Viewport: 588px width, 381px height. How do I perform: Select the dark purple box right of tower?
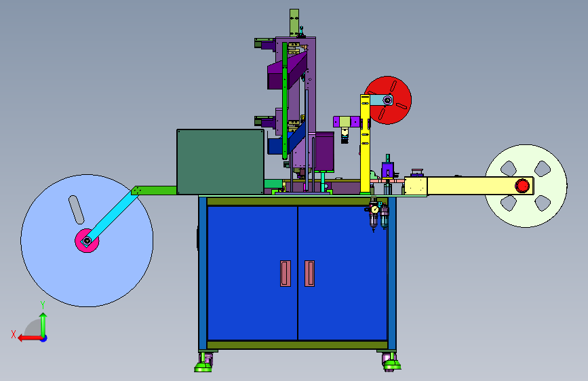tap(324, 151)
